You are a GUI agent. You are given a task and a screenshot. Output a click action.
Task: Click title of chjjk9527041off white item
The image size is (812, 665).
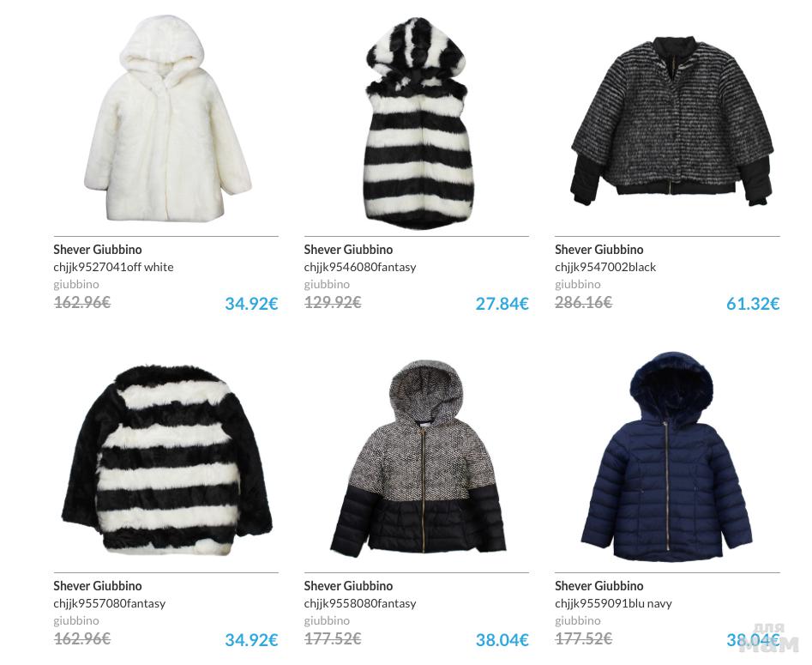(x=98, y=250)
